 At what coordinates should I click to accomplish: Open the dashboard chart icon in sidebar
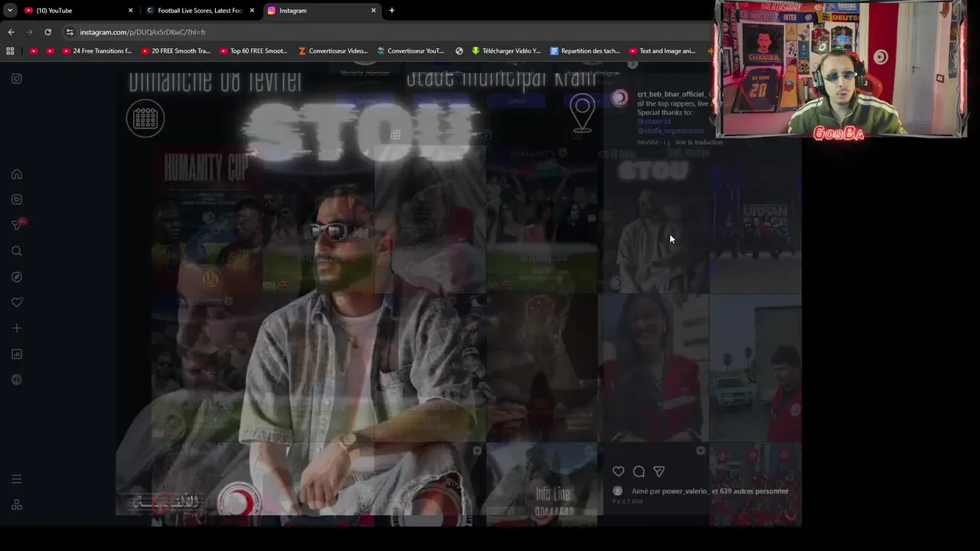17,354
